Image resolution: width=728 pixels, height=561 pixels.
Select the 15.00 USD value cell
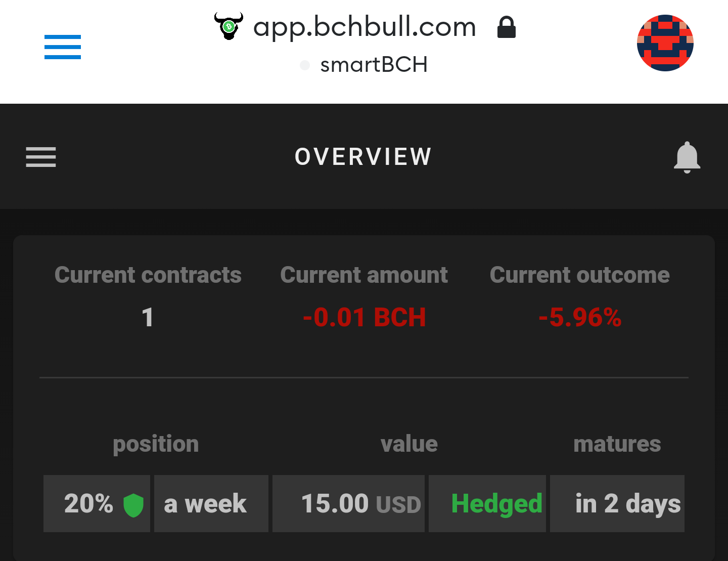[x=348, y=503]
